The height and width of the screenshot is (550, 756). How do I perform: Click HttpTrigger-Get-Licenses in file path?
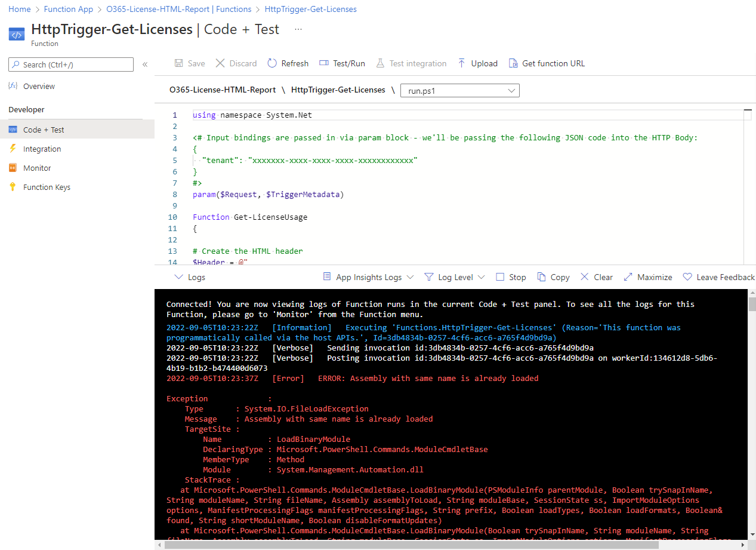pyautogui.click(x=338, y=90)
